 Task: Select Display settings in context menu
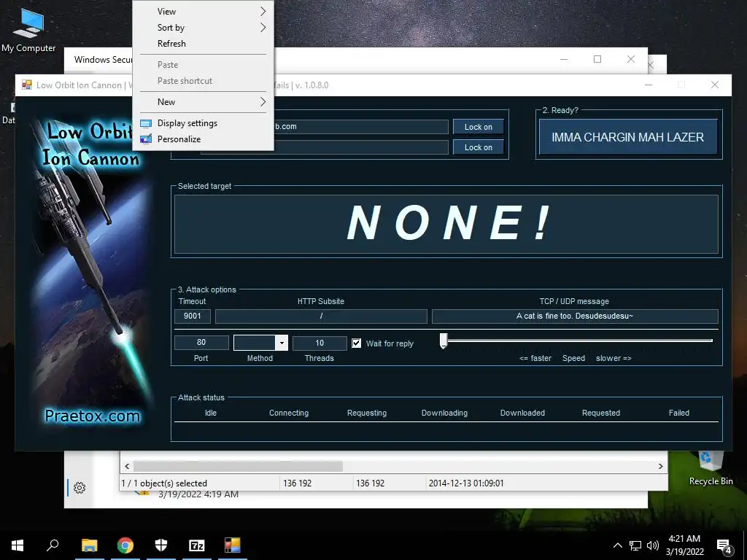coord(204,123)
